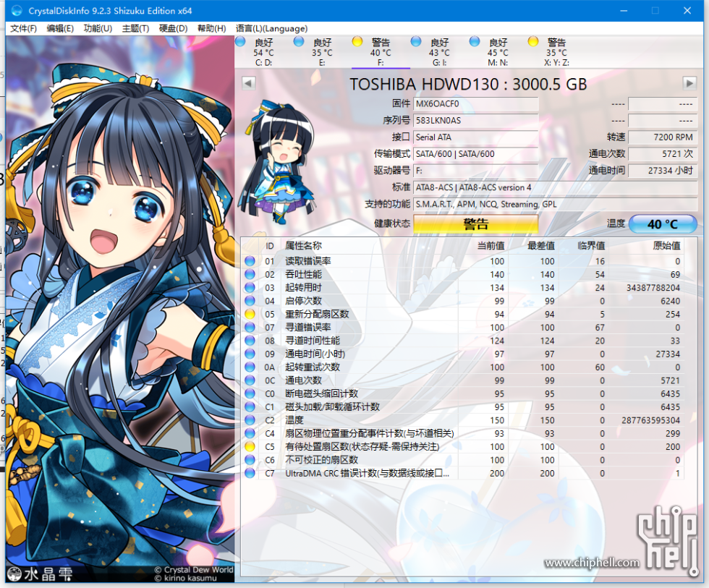Click the ID column header
Image resolution: width=709 pixels, height=588 pixels.
pyautogui.click(x=269, y=246)
